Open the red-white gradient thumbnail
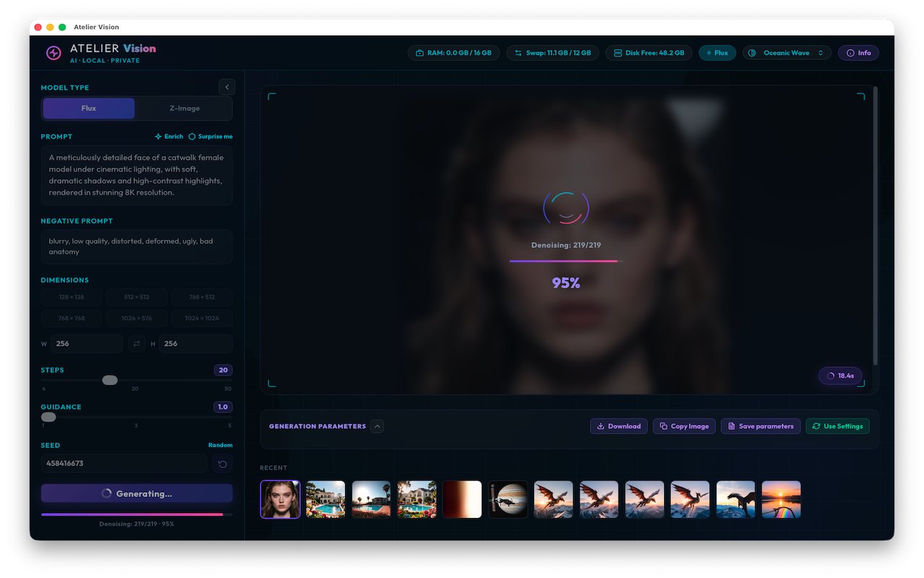 click(x=462, y=499)
